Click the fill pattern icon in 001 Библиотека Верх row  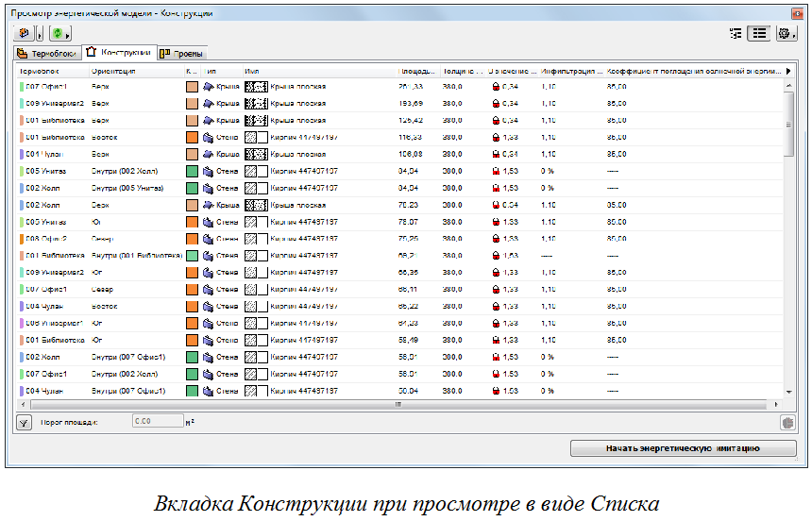click(x=256, y=120)
